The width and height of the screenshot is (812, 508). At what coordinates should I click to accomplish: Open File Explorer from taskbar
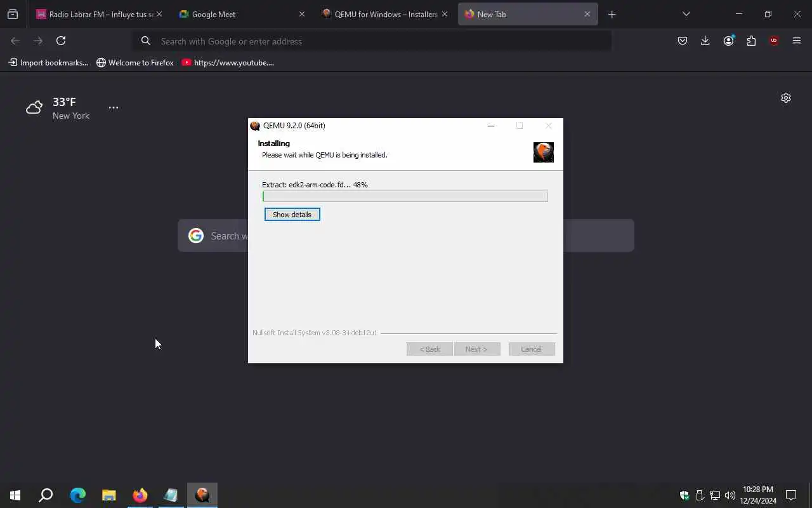click(108, 495)
